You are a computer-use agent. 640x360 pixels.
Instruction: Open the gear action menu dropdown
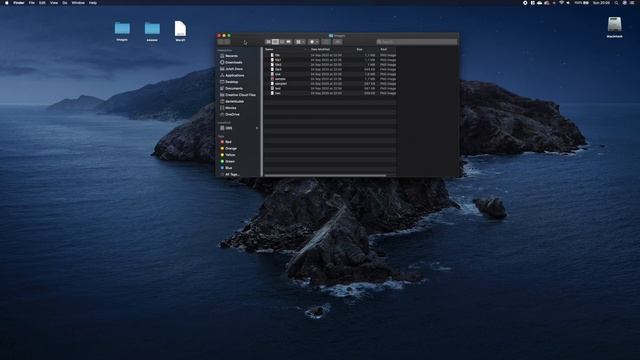click(313, 42)
